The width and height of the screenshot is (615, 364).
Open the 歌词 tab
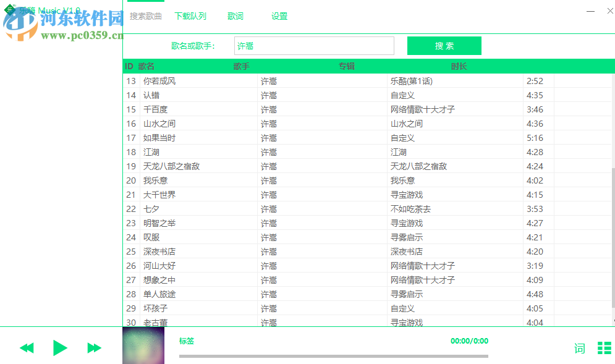pyautogui.click(x=235, y=16)
